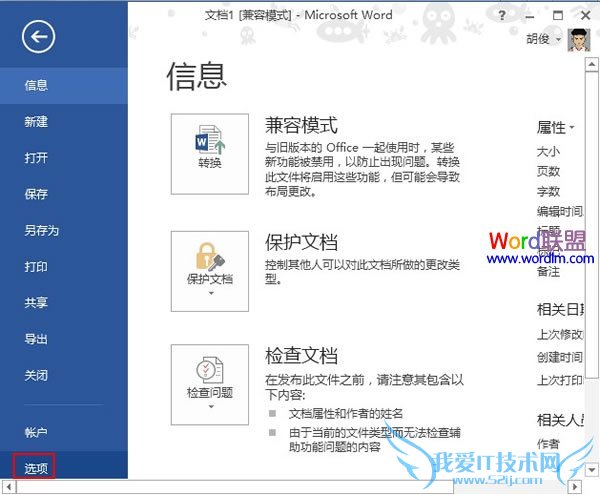Maximize the Word window

click(558, 16)
